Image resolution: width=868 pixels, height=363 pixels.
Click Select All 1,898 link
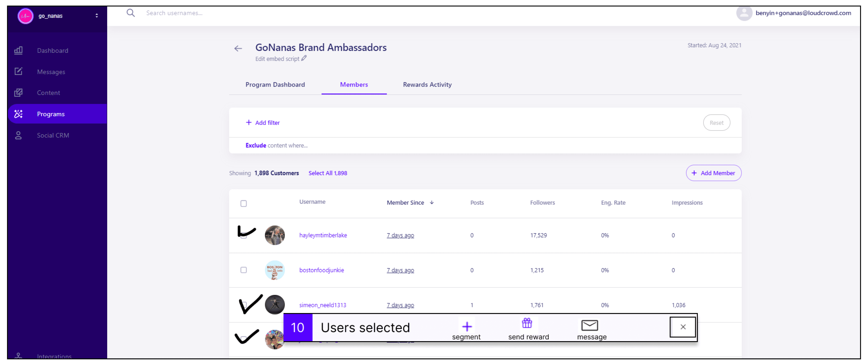[x=328, y=173]
